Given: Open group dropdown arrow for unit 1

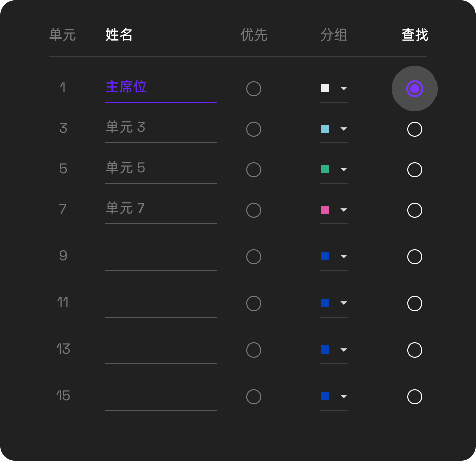Looking at the screenshot, I should click(344, 88).
